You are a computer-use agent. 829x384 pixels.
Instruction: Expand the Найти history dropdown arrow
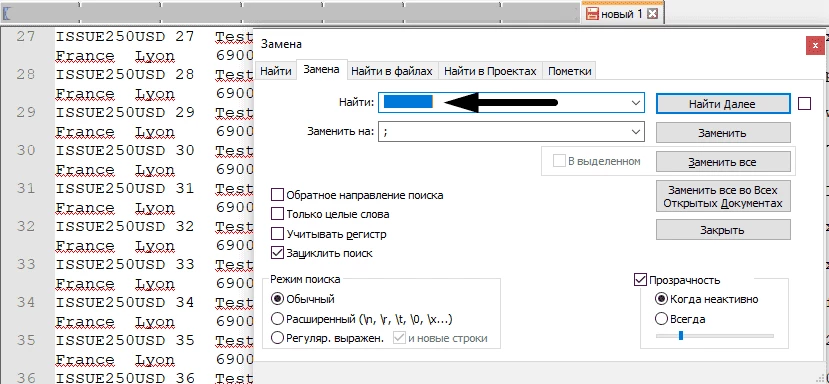pos(636,103)
